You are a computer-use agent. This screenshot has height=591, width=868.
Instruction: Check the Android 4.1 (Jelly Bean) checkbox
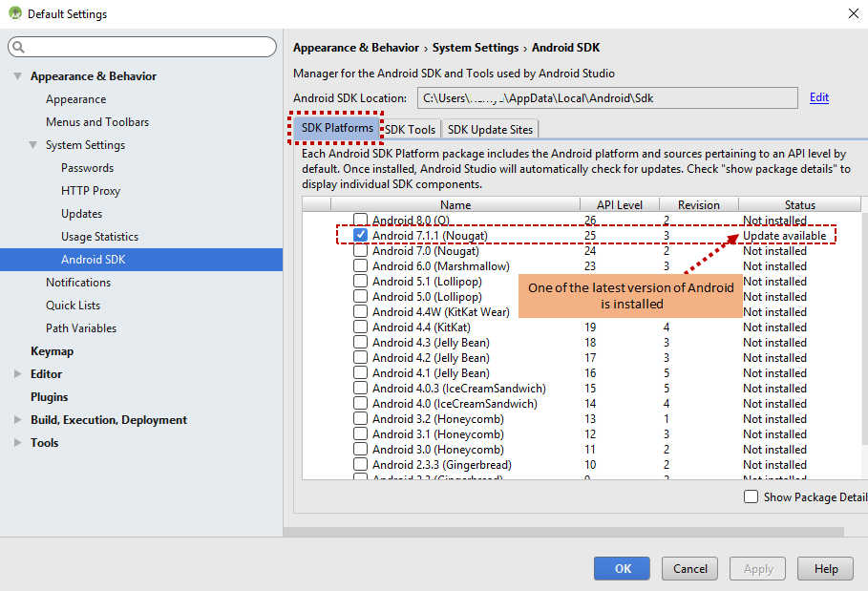coord(360,373)
